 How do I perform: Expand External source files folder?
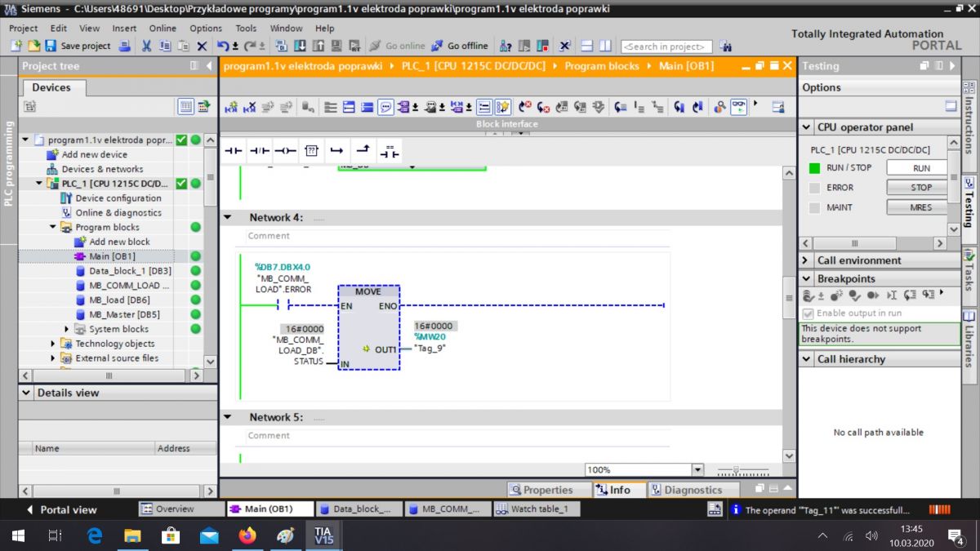point(53,358)
